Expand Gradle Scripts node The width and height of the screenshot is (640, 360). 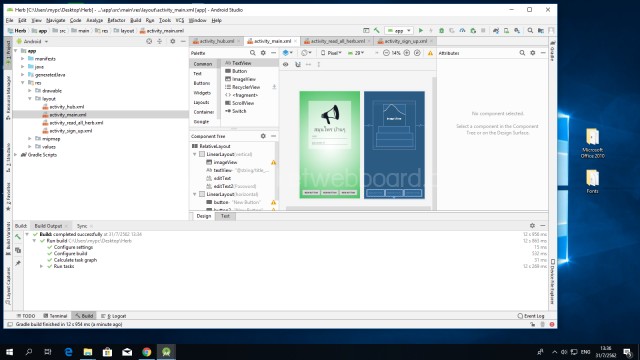(x=16, y=155)
